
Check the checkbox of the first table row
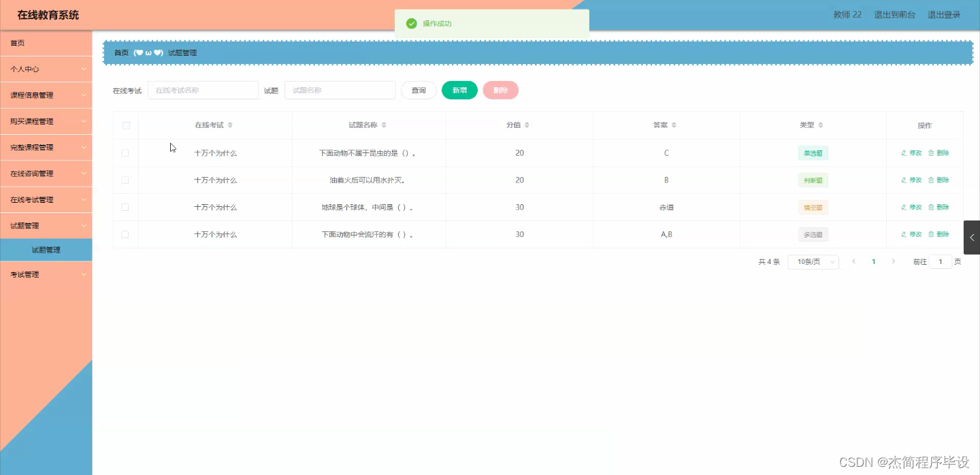pos(125,152)
